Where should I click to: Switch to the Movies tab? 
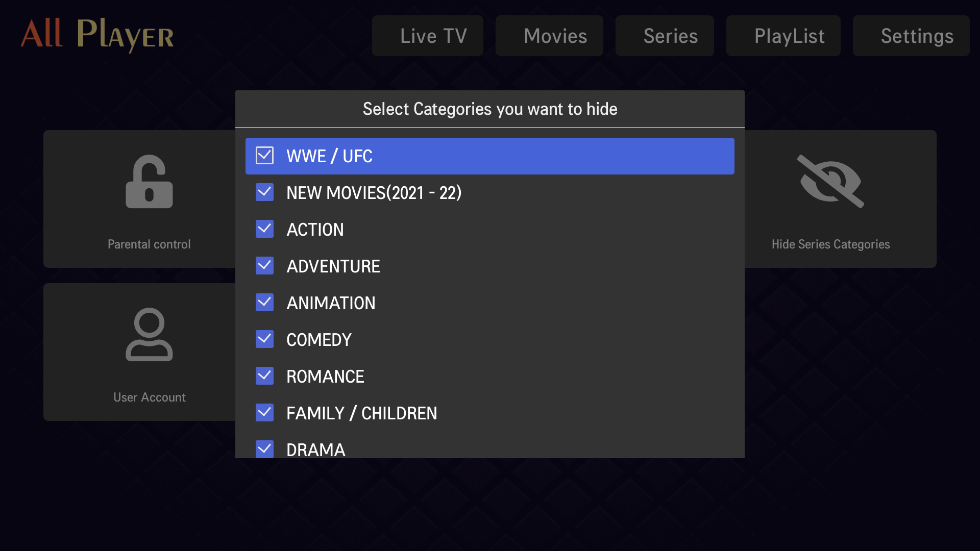[x=549, y=36]
